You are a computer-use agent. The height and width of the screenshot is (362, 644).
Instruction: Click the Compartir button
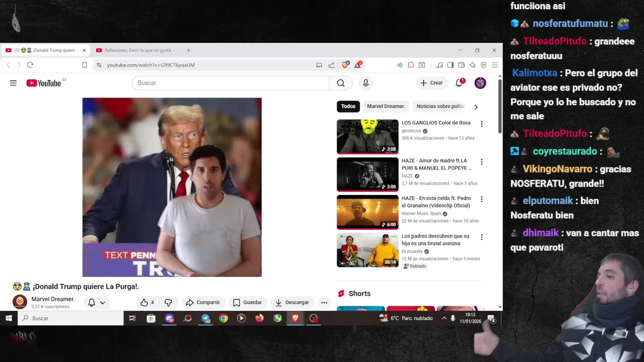pyautogui.click(x=203, y=302)
